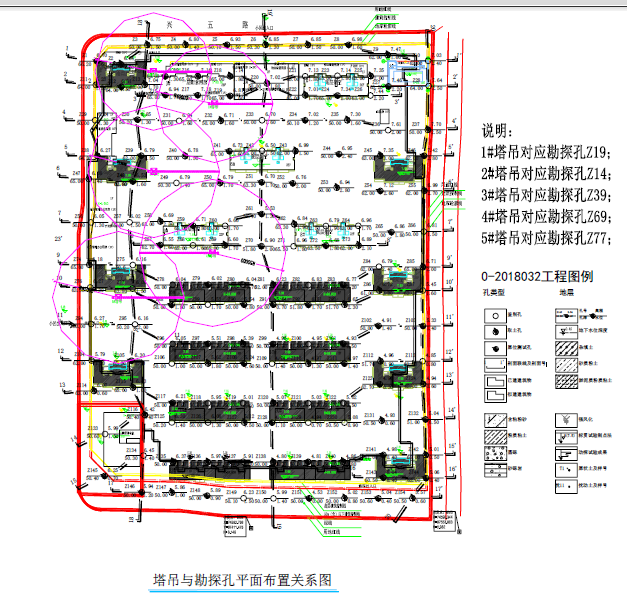
Task: Click the '5#塔吊对应勘探孔Z77' line
Action: pyautogui.click(x=546, y=239)
